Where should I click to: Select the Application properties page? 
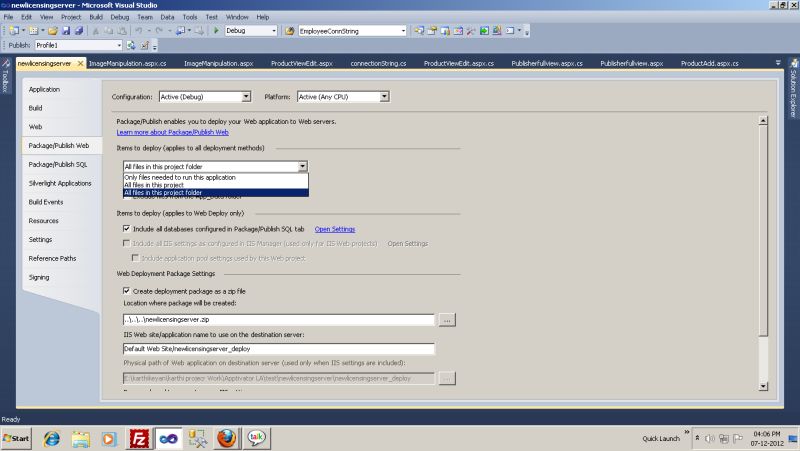[61, 89]
